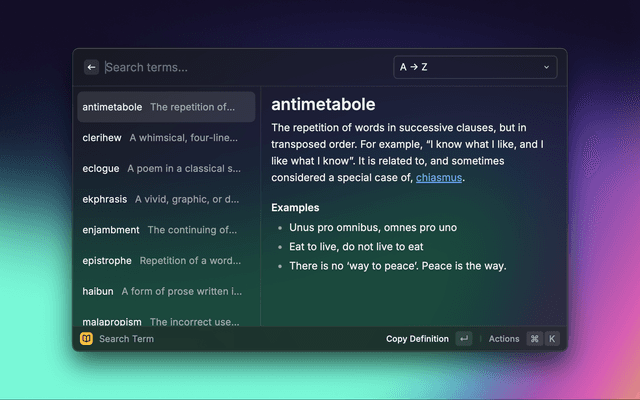640x400 pixels.
Task: Open the Actions menu
Action: [x=504, y=339]
